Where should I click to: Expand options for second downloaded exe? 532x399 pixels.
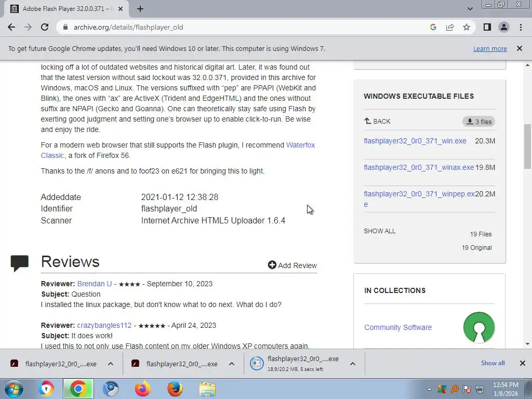coord(232,364)
